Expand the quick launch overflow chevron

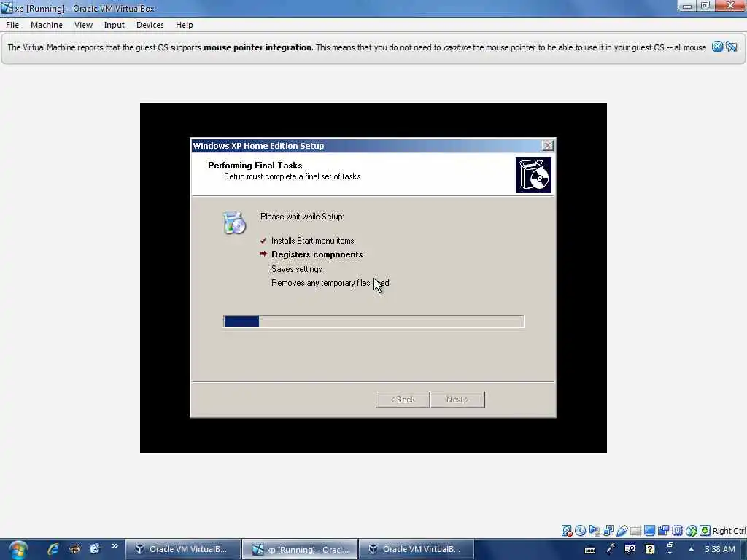coord(115,546)
